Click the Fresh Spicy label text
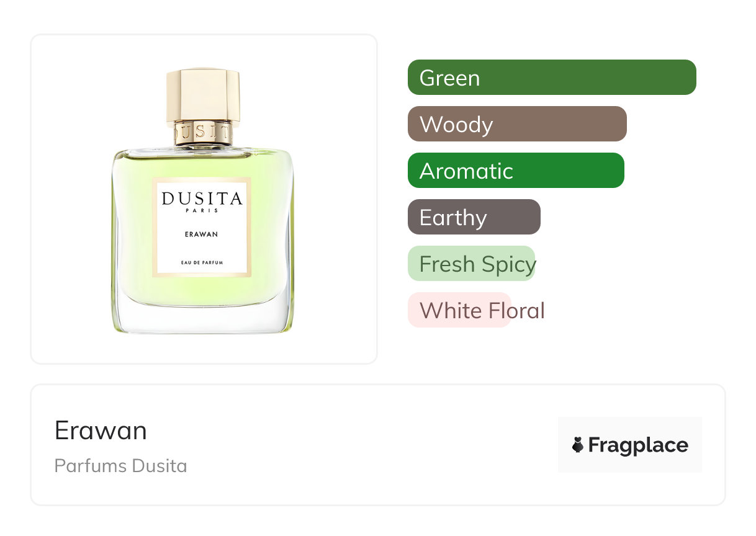The image size is (756, 536). point(477,265)
